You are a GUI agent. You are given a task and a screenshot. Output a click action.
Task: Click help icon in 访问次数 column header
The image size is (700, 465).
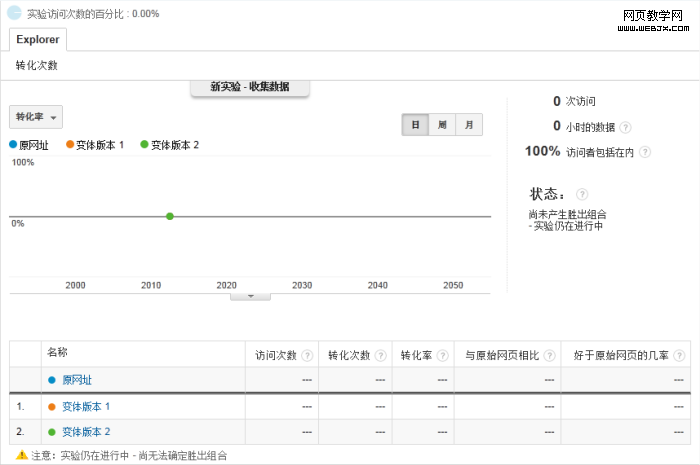point(307,355)
